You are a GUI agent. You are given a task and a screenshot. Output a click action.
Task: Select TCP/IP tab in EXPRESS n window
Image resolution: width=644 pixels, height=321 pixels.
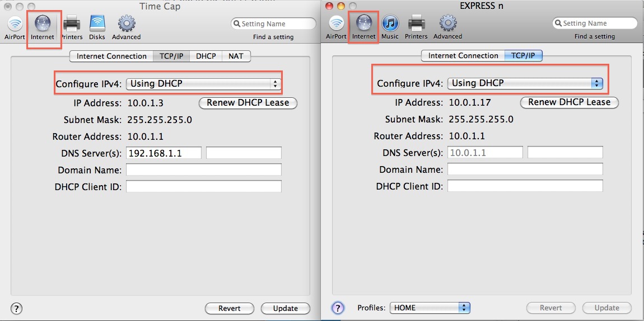coord(523,56)
